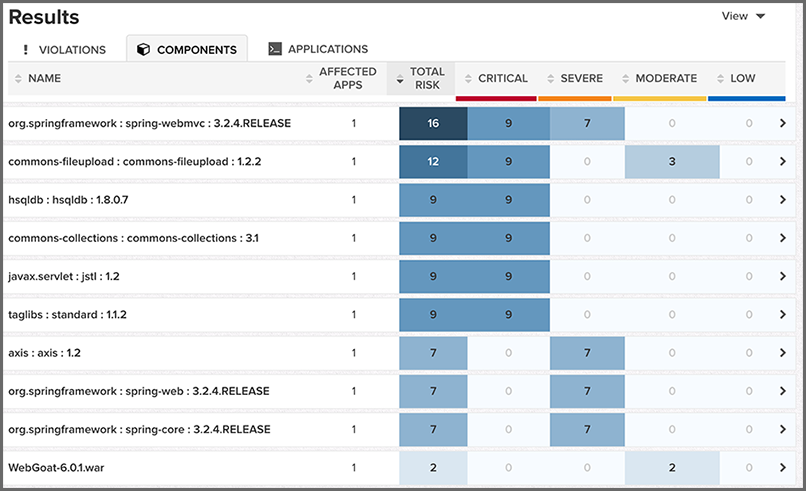Open commons-collections 3.1 component

point(133,238)
